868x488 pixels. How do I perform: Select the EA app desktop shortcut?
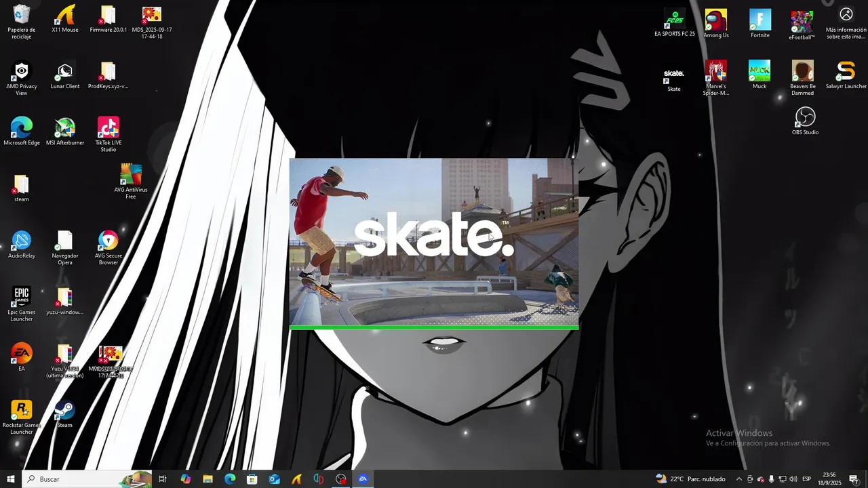(22, 358)
